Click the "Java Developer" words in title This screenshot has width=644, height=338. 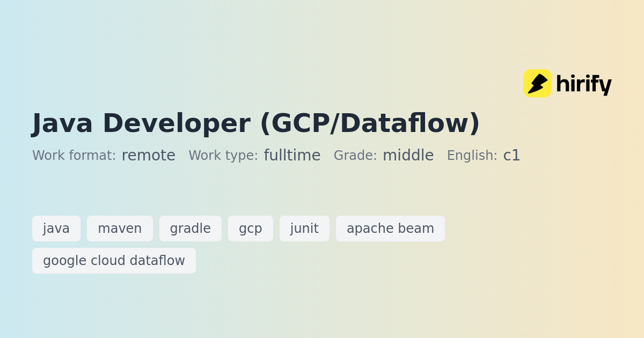(141, 123)
